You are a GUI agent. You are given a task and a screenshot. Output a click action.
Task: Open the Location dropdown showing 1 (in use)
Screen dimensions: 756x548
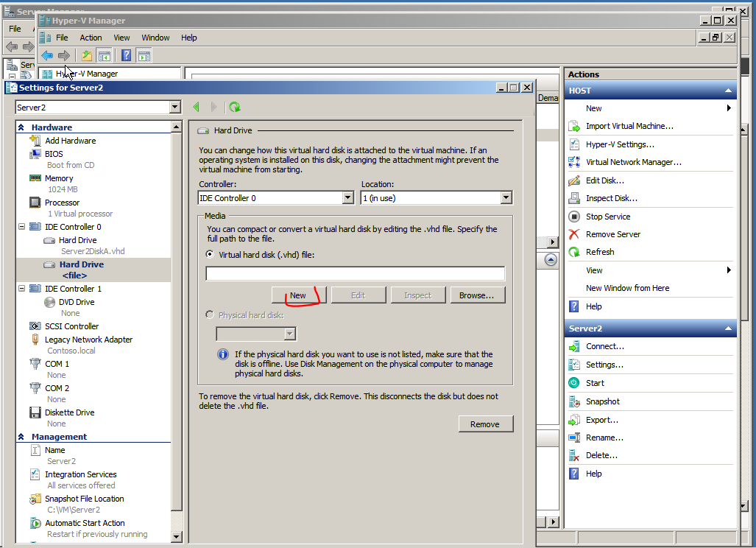(506, 198)
